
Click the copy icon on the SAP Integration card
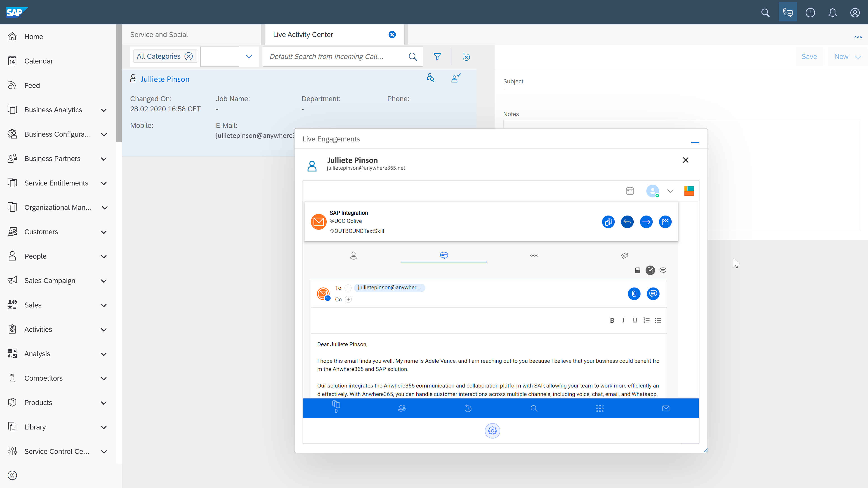point(608,222)
